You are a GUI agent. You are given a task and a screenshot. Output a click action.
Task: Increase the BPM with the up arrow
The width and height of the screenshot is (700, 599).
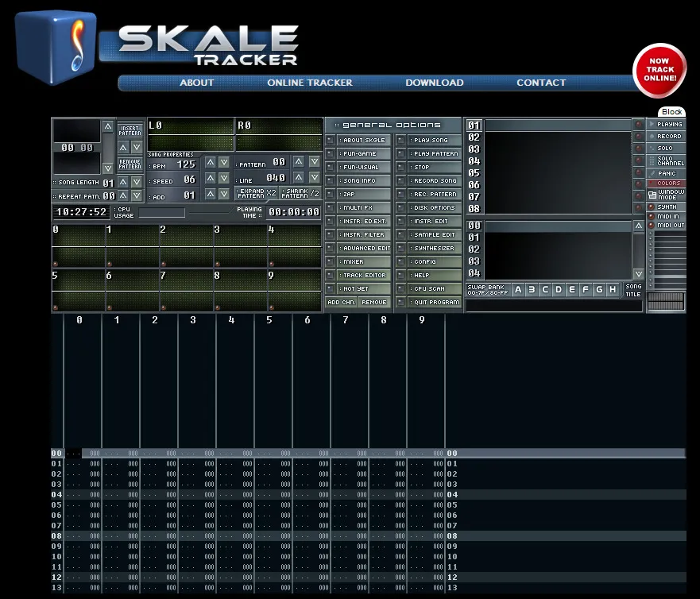(210, 164)
